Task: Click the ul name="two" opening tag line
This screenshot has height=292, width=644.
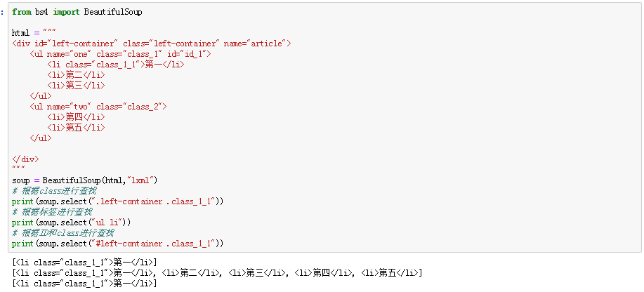Action: click(x=98, y=107)
